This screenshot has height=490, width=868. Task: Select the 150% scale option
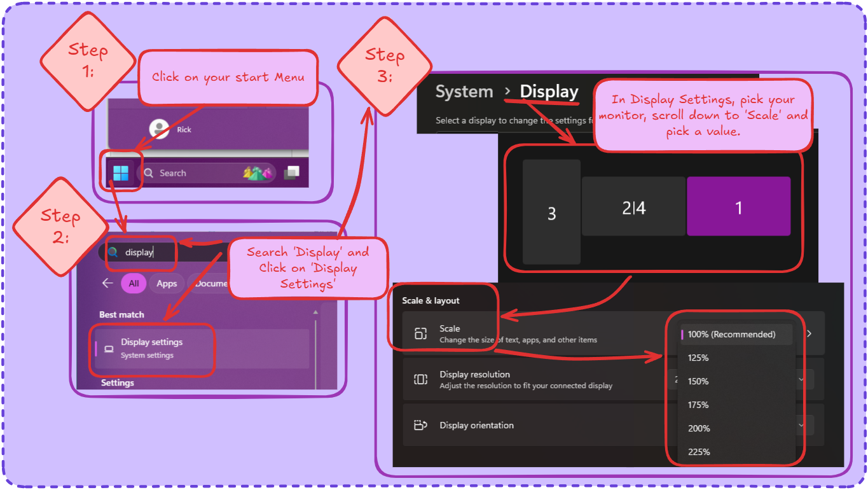pos(698,381)
